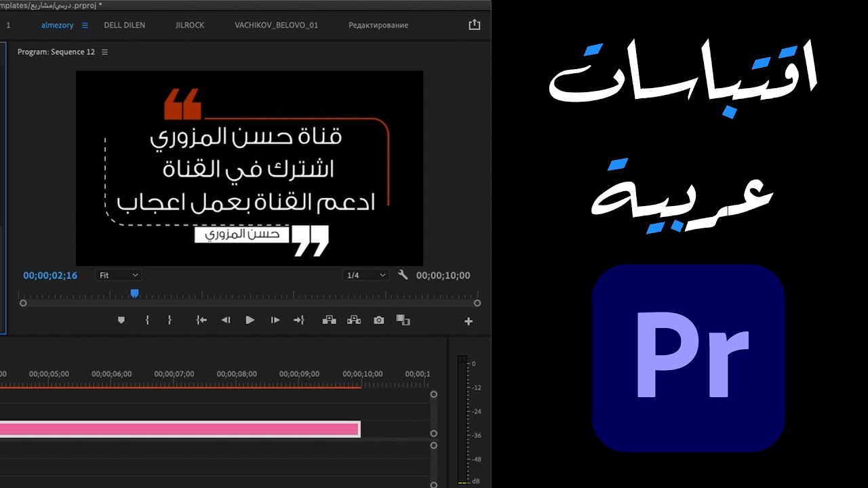Click the blue playhead on monitor scrubber

pyautogui.click(x=134, y=293)
